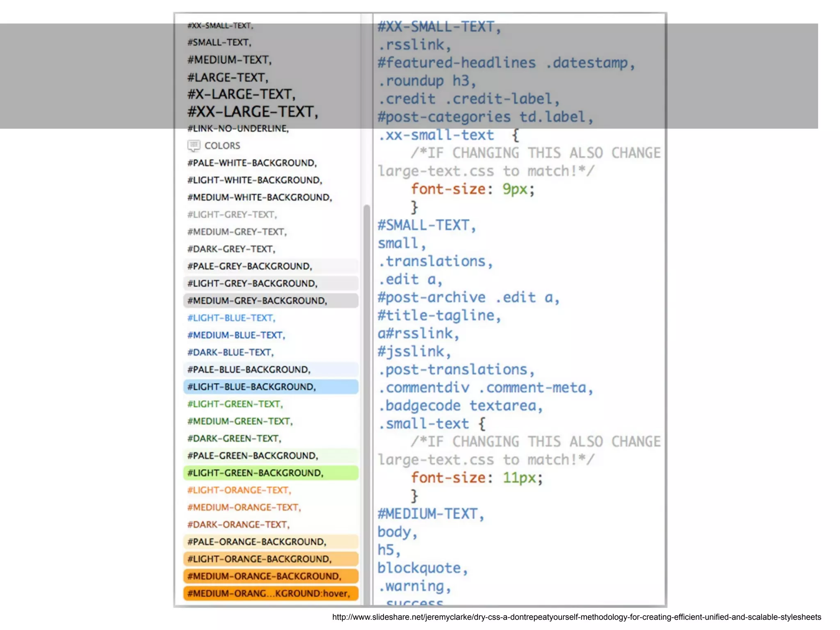Select #MEDIUM-GREY-BACKGROUND swatch row
The width and height of the screenshot is (840, 630).
point(271,301)
